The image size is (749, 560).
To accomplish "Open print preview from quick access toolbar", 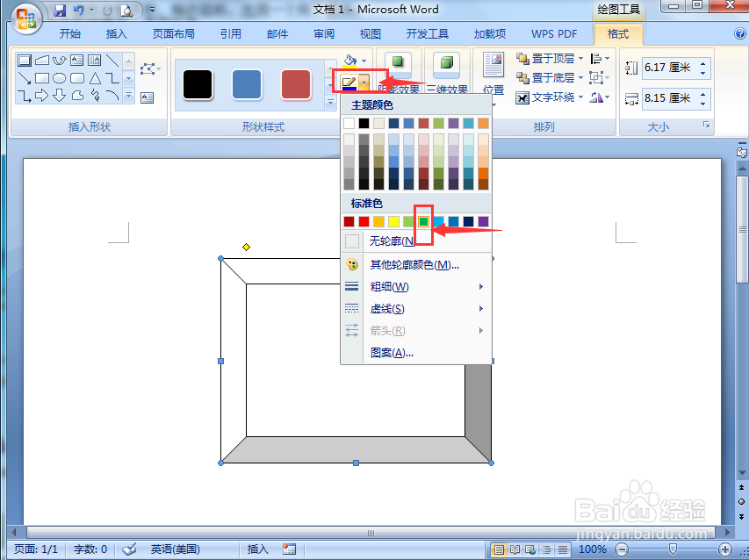I will (126, 11).
